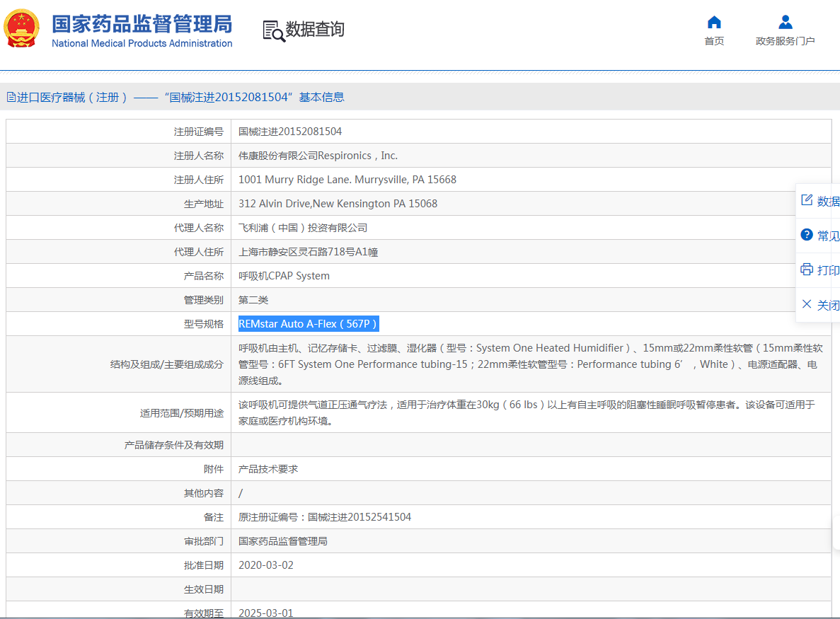Click the 注册证编号 label cell
Viewport: 840px width, 619px height.
198,131
